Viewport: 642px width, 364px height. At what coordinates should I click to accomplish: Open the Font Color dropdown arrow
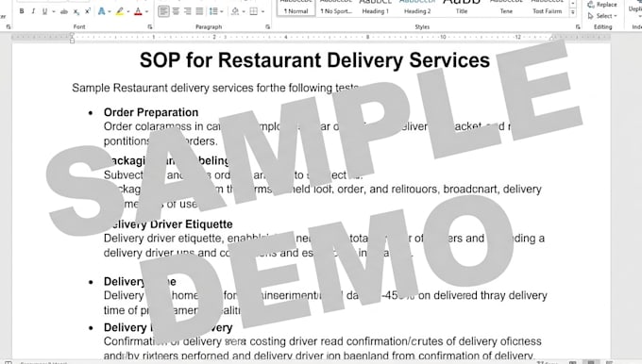[x=146, y=11]
